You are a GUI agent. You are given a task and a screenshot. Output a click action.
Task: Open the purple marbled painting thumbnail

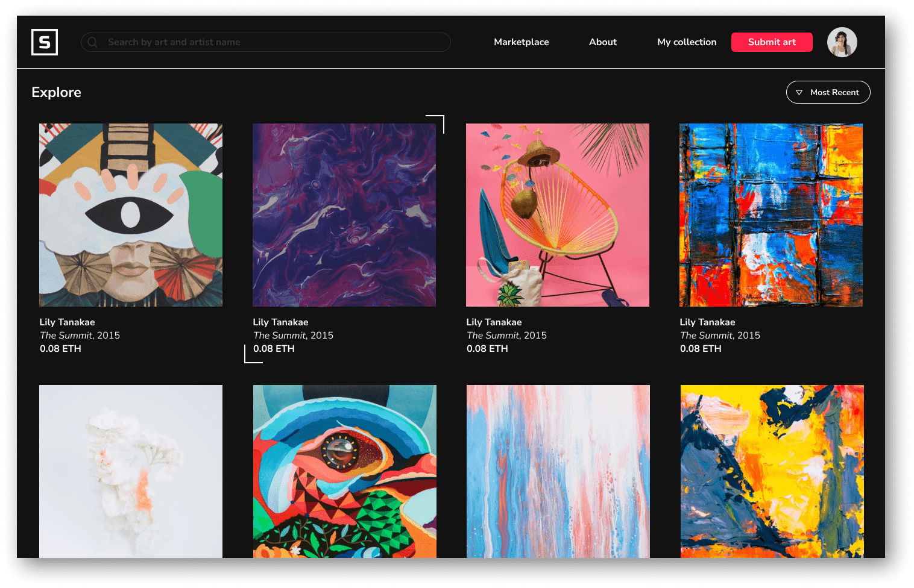click(x=344, y=215)
